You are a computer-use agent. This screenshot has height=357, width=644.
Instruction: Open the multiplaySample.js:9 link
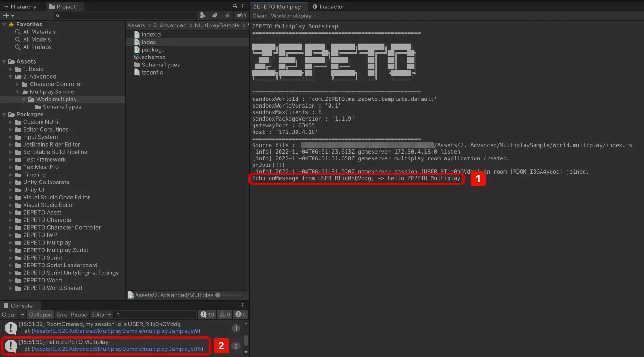(116, 331)
